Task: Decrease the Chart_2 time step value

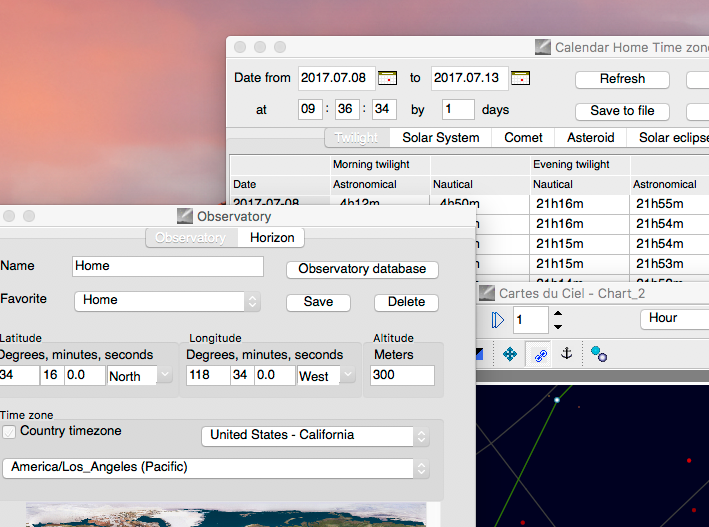Action: click(x=558, y=326)
